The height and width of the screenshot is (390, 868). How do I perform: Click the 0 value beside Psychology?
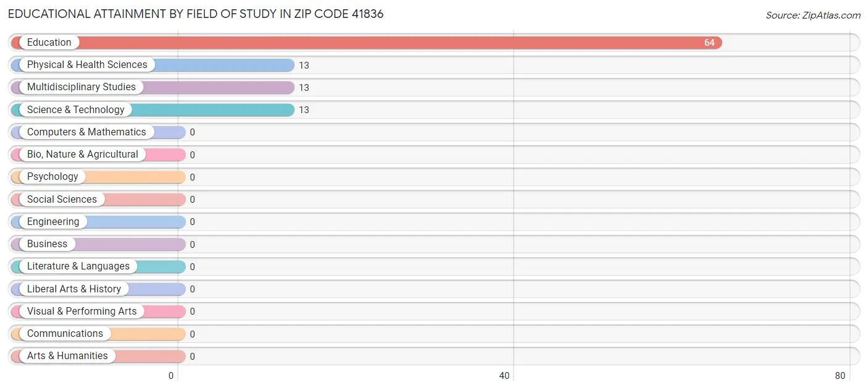point(193,177)
